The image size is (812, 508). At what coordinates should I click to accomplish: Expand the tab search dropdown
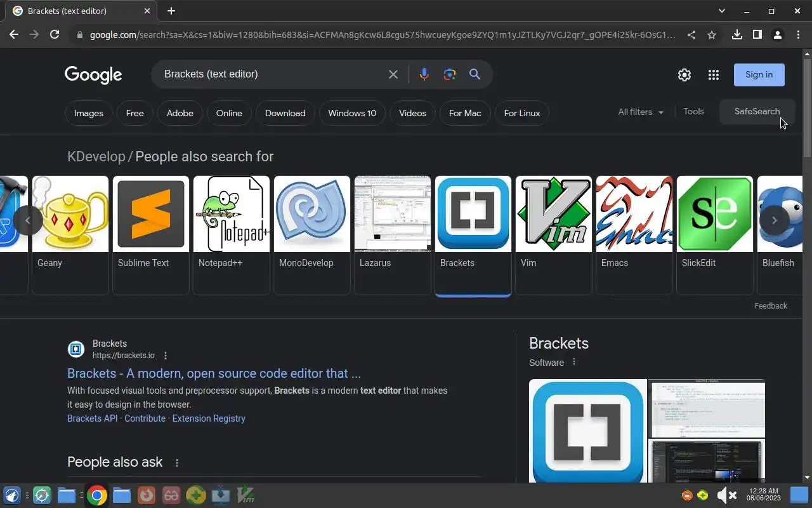coord(721,11)
